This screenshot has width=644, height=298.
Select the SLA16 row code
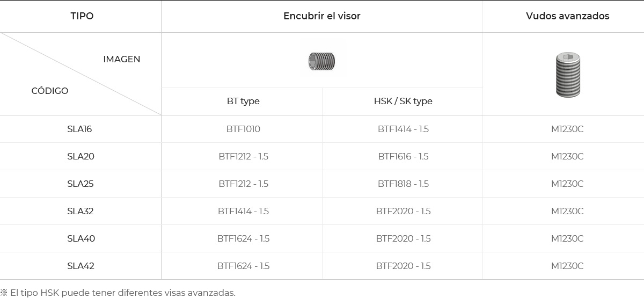click(80, 129)
